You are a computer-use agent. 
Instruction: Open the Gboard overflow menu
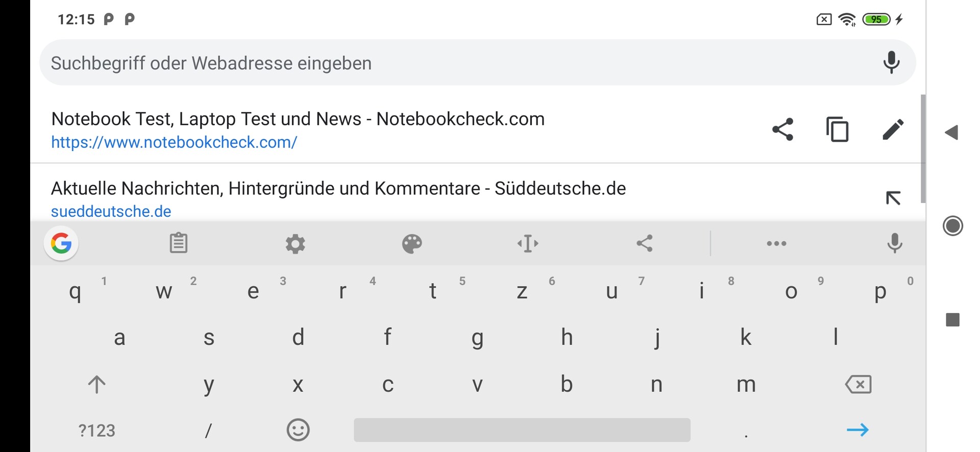click(x=776, y=243)
